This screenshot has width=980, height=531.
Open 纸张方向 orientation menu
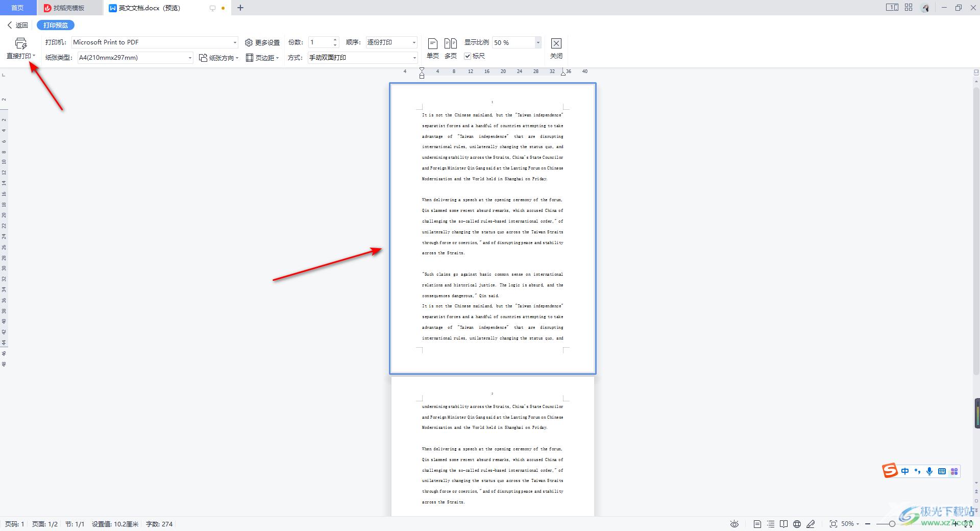(x=219, y=58)
